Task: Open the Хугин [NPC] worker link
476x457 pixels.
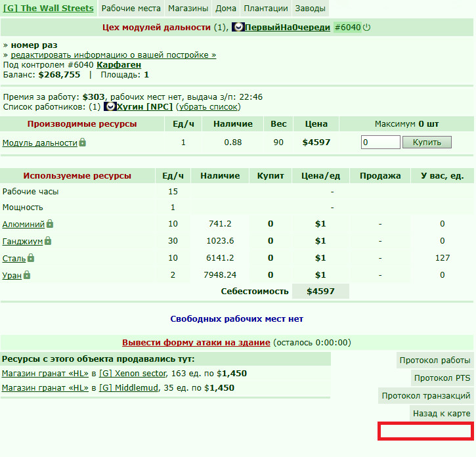Action: (144, 106)
